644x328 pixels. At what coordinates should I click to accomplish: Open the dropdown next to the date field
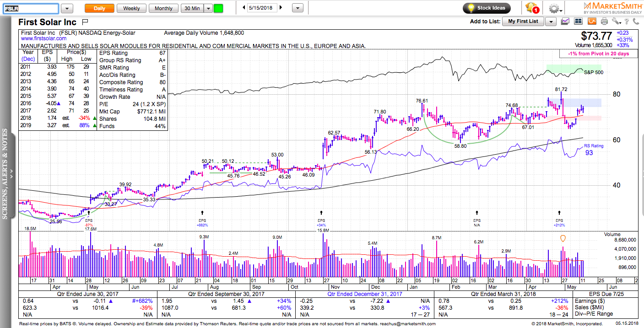point(298,8)
